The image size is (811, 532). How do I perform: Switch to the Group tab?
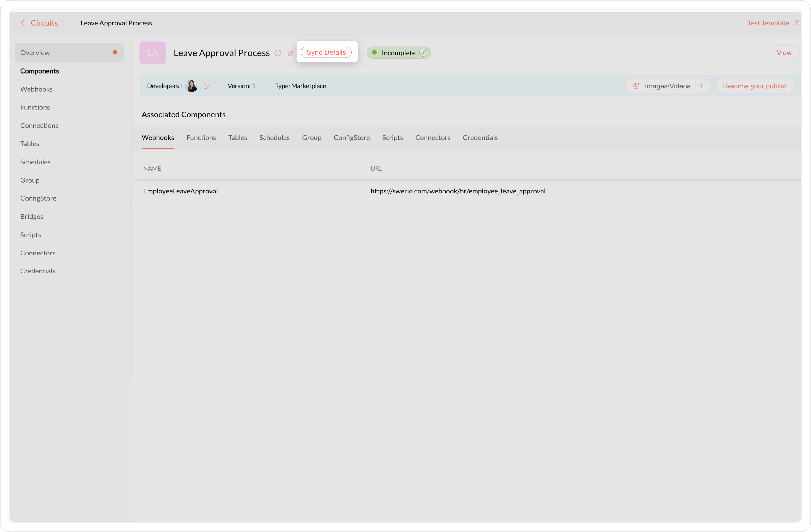click(x=311, y=137)
